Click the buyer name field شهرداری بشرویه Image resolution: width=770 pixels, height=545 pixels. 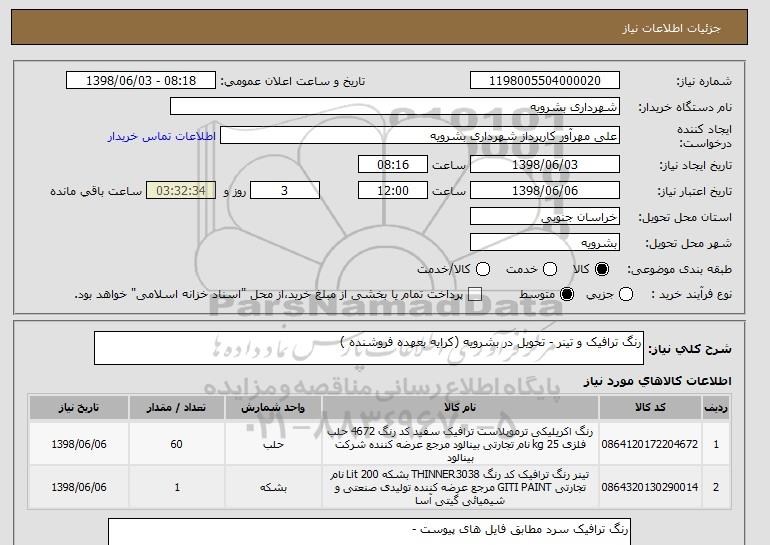point(395,107)
